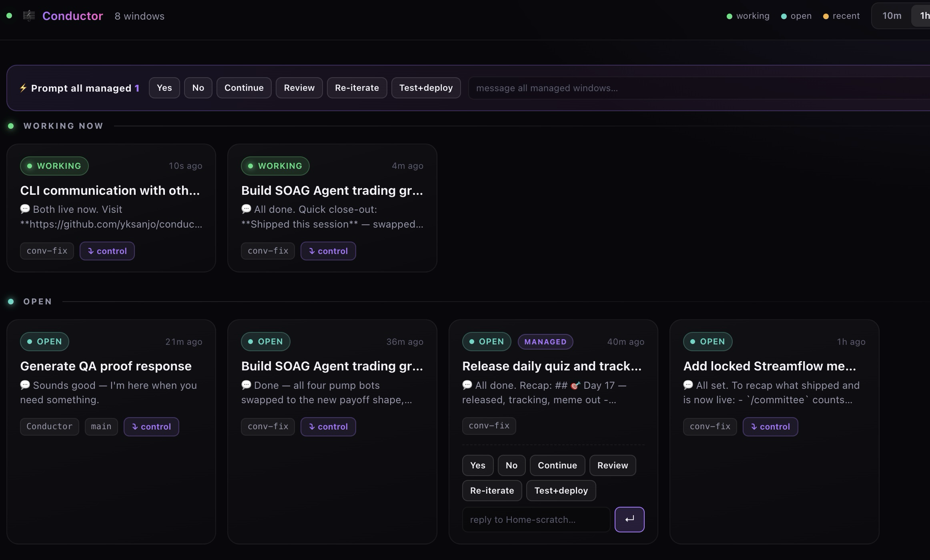Click the MANAGED badge on the Release daily quiz card
Image resolution: width=930 pixels, height=560 pixels.
(545, 342)
